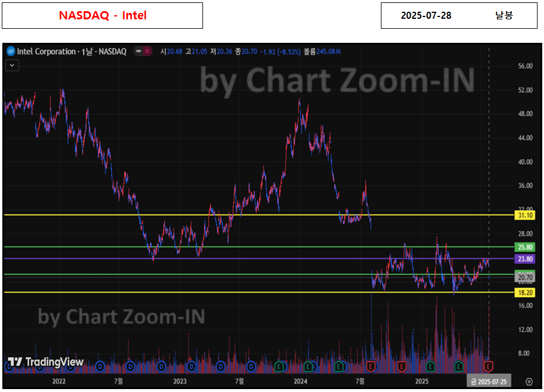The width and height of the screenshot is (544, 392).
Task: Click the 2023 time axis label
Action: (x=180, y=381)
